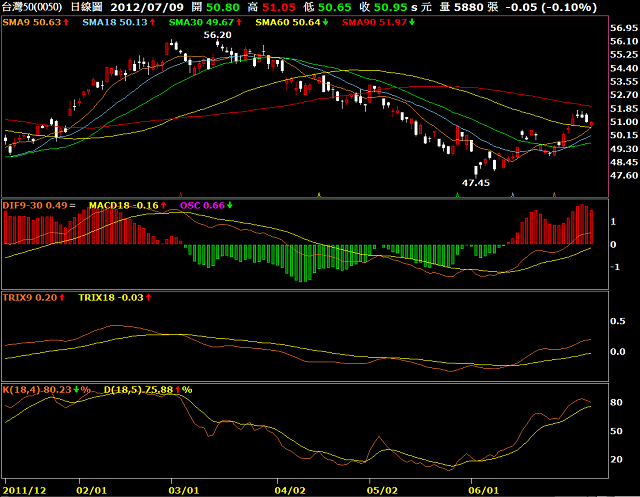Click the SMA90 51.97 legend label
Screen dimensions: 640x497
(x=375, y=22)
